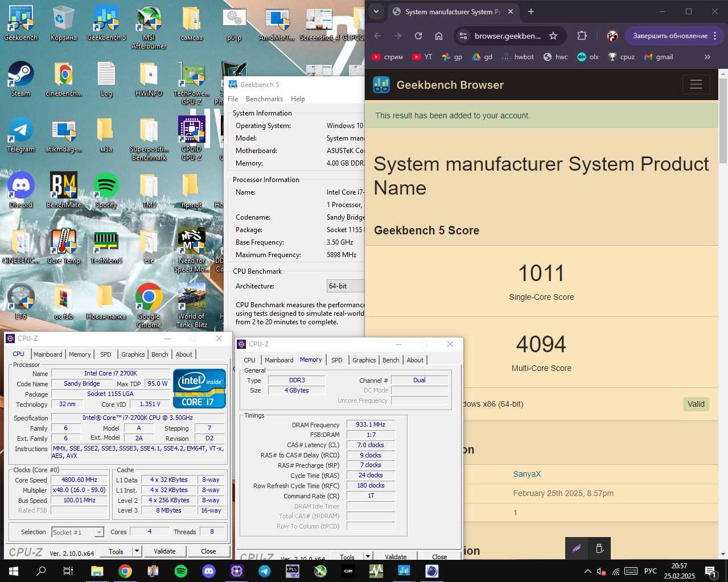Viewport: 728px width, 582px height.
Task: Open Spotify from the taskbar
Action: click(181, 571)
